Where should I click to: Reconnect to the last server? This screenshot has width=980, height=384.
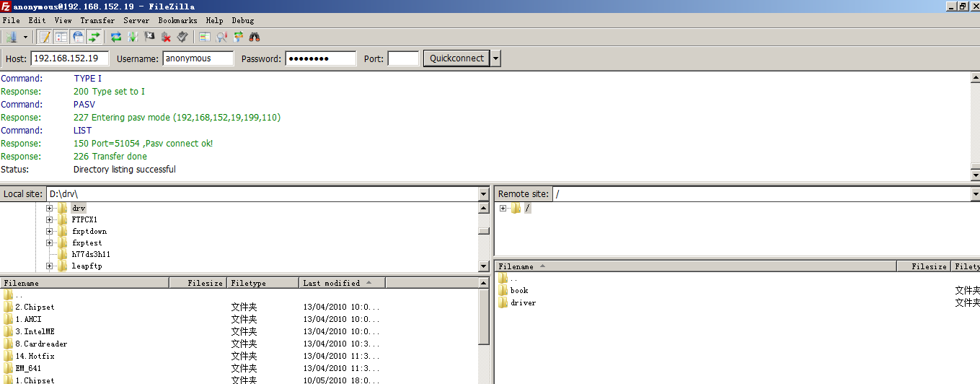[x=182, y=37]
